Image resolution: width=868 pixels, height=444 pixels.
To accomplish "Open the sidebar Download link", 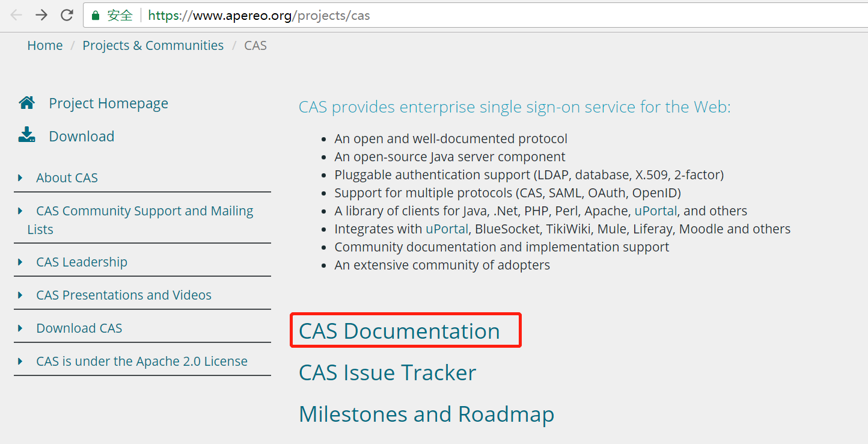I will coord(82,137).
